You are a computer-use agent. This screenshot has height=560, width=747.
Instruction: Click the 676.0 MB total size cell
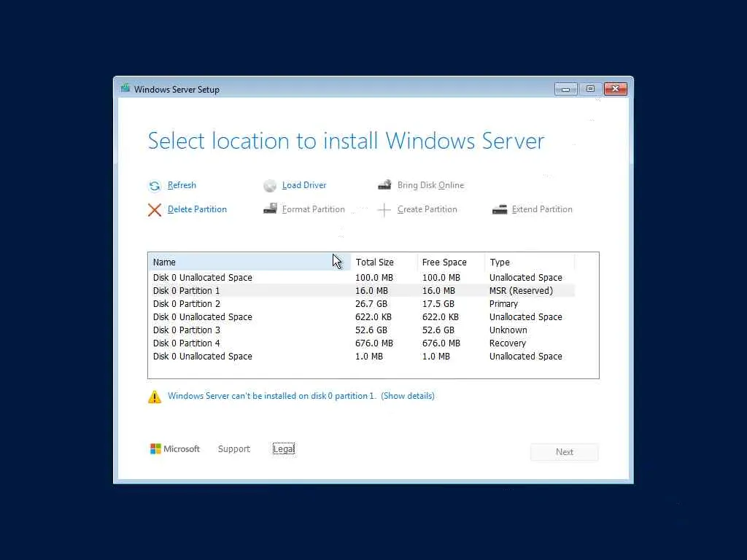(374, 343)
